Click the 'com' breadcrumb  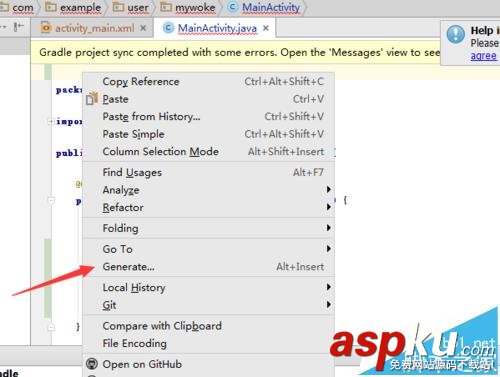pos(23,7)
